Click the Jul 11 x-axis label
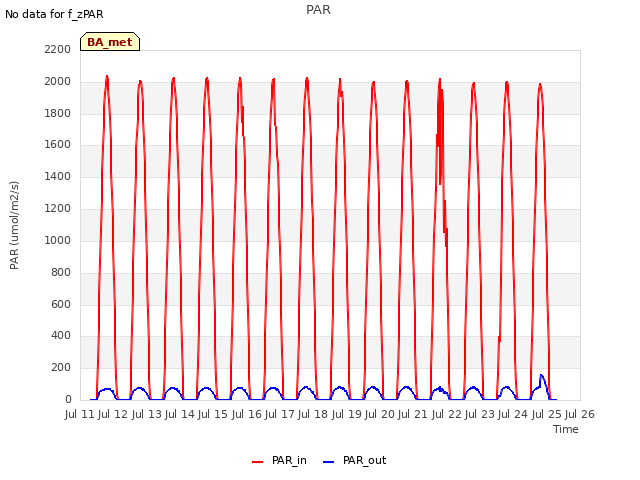Screen dimensions: 640x480 [80, 414]
